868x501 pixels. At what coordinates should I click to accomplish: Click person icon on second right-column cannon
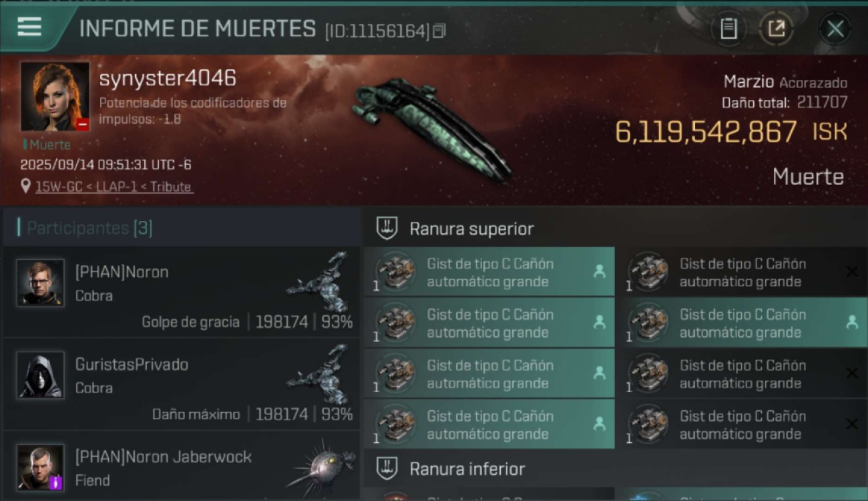(x=852, y=322)
